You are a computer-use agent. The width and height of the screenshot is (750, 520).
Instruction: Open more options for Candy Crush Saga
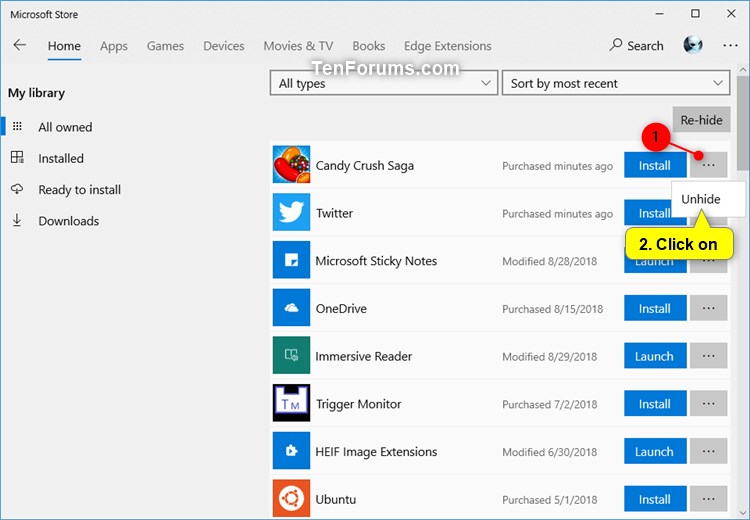pos(708,165)
